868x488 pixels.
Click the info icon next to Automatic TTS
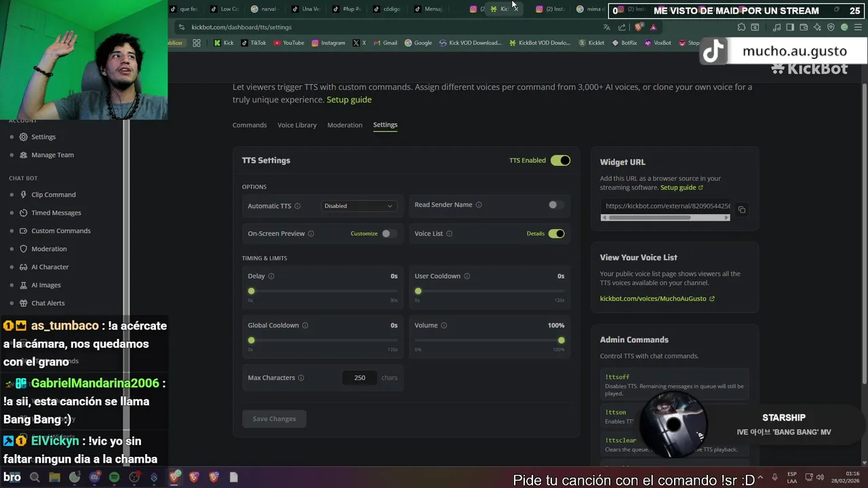pyautogui.click(x=297, y=206)
